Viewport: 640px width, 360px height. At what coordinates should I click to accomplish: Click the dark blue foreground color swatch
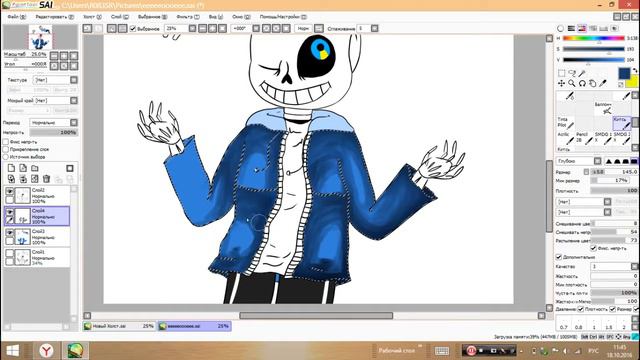[624, 73]
